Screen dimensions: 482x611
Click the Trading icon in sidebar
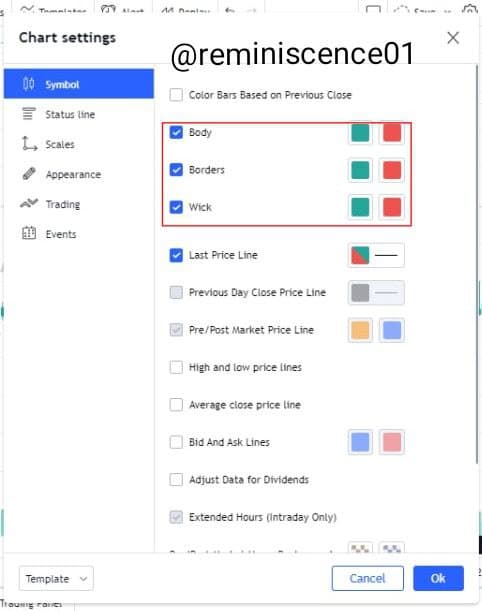29,203
